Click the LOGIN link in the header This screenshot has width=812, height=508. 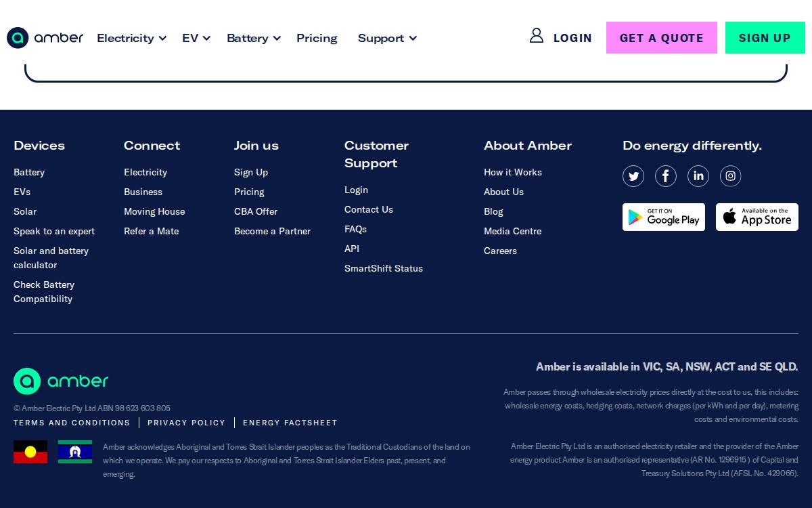tap(572, 38)
